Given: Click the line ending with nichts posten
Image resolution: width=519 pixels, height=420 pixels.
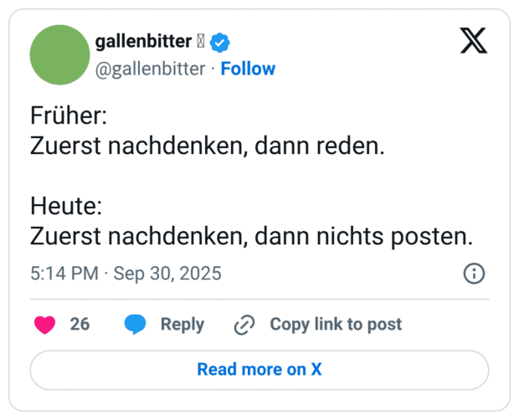Looking at the screenshot, I should [251, 236].
